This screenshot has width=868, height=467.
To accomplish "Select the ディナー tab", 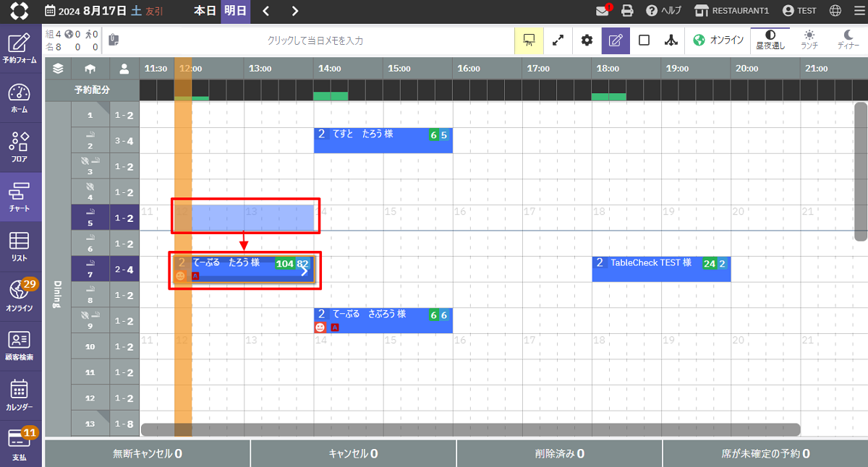I will (x=848, y=40).
